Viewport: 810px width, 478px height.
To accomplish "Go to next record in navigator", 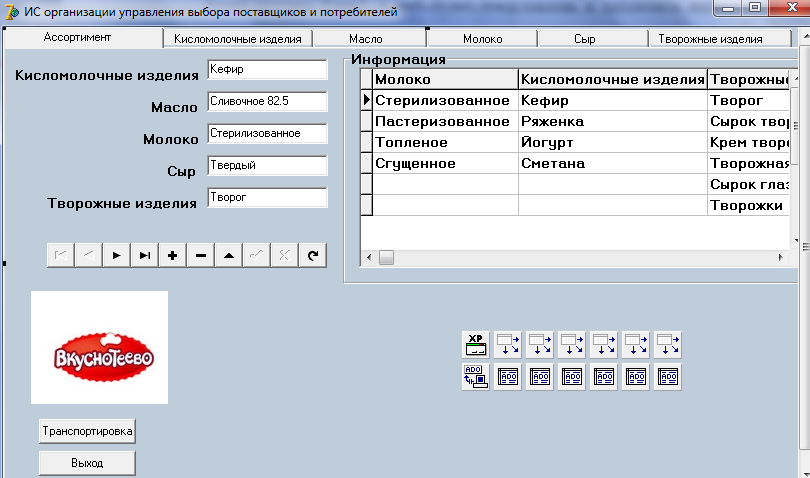I will click(117, 255).
